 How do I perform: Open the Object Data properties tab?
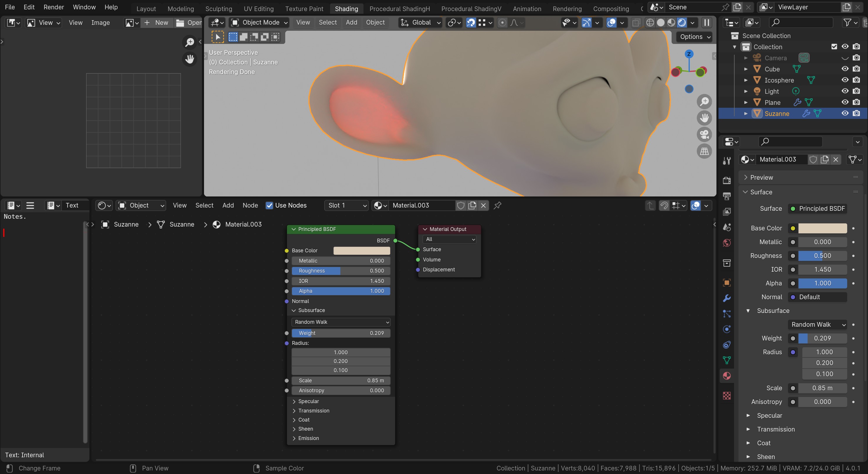point(727,360)
